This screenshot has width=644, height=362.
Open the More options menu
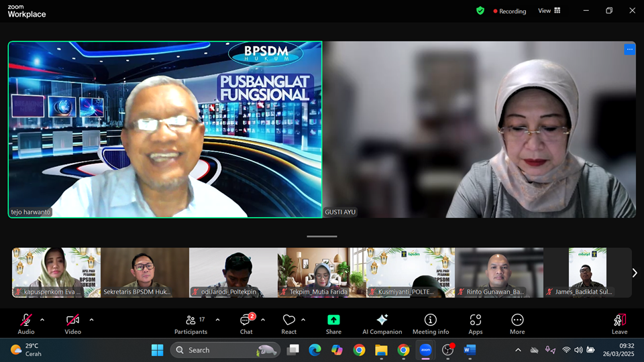point(517,324)
